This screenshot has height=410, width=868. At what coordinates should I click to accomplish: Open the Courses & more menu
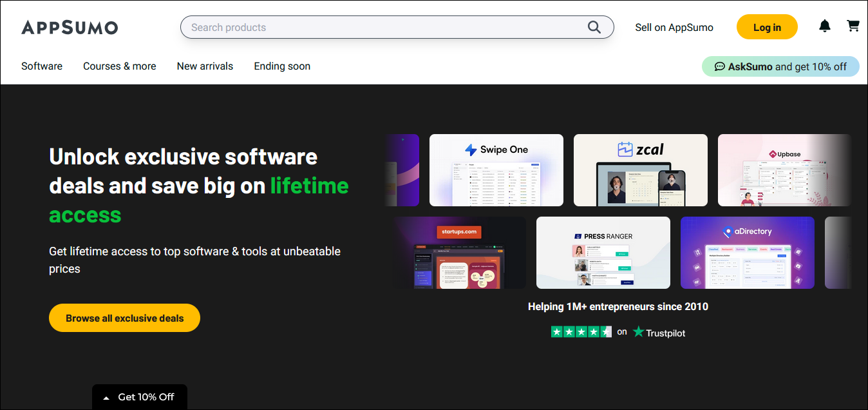point(120,66)
